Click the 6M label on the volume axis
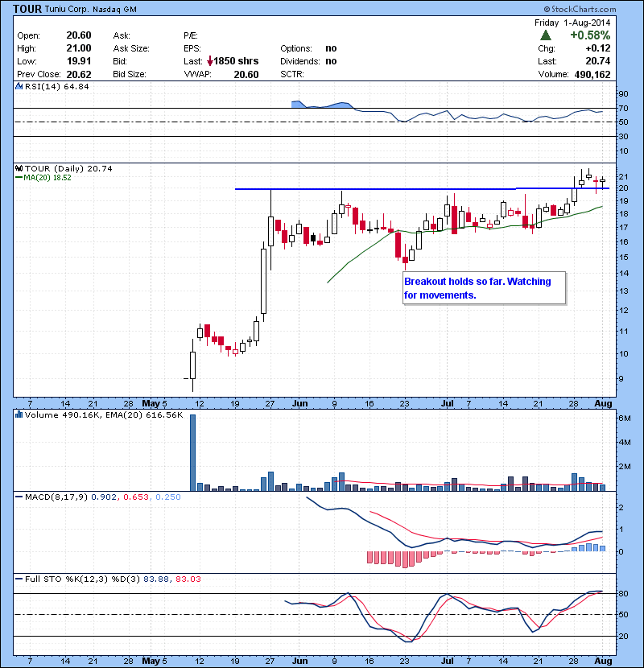This screenshot has height=668, width=644. click(x=625, y=419)
